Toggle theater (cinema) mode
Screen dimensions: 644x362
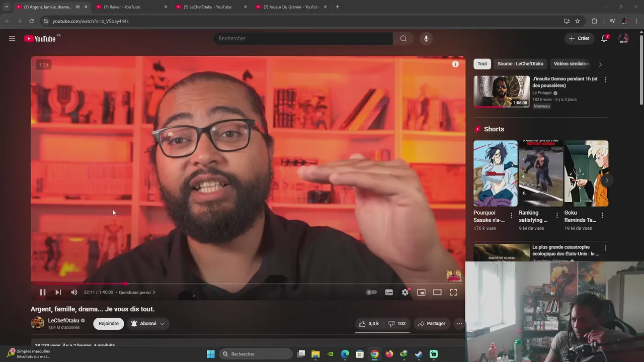[x=437, y=292]
